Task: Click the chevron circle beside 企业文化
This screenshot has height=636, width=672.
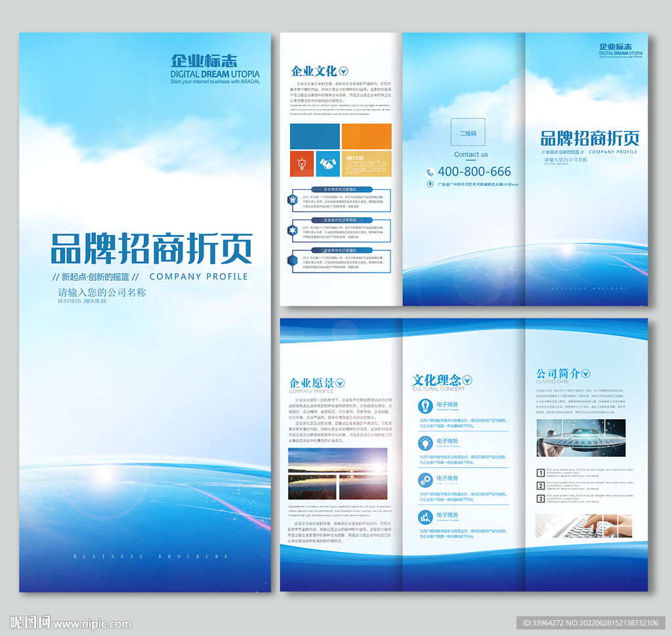Action: [x=344, y=71]
